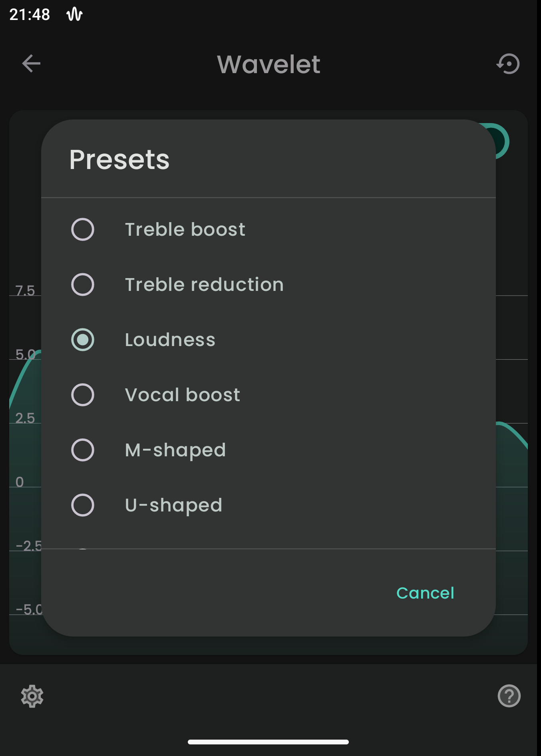Viewport: 541px width, 756px height.
Task: Click the Cancel button
Action: tap(425, 593)
